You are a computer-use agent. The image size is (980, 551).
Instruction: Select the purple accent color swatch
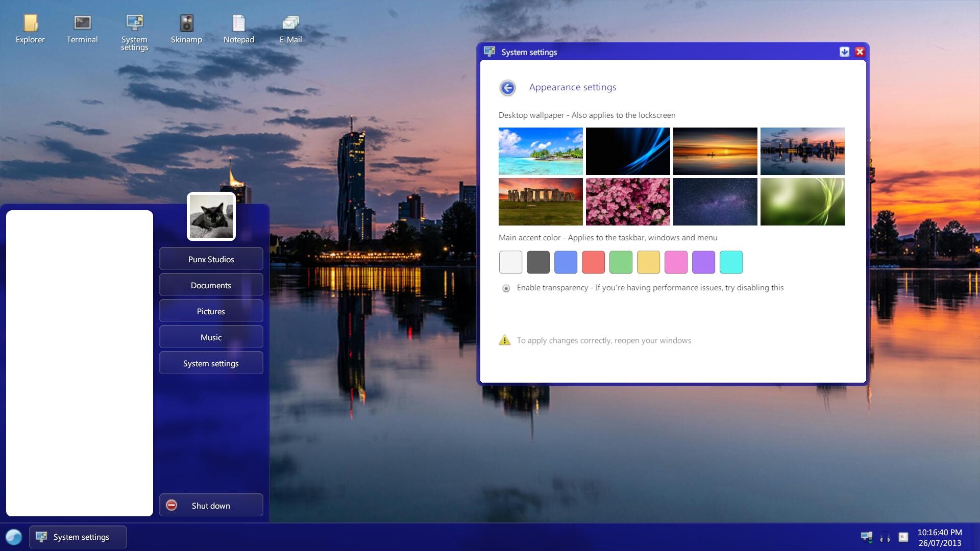coord(703,262)
